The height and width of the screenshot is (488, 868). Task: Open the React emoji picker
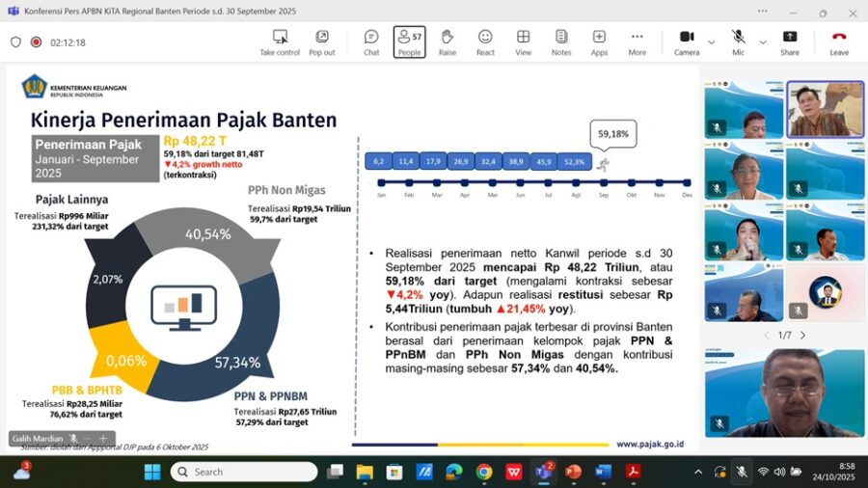coord(485,41)
